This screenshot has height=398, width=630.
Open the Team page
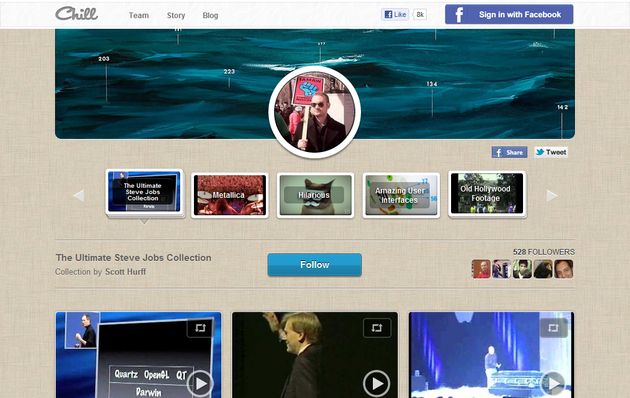pyautogui.click(x=139, y=15)
